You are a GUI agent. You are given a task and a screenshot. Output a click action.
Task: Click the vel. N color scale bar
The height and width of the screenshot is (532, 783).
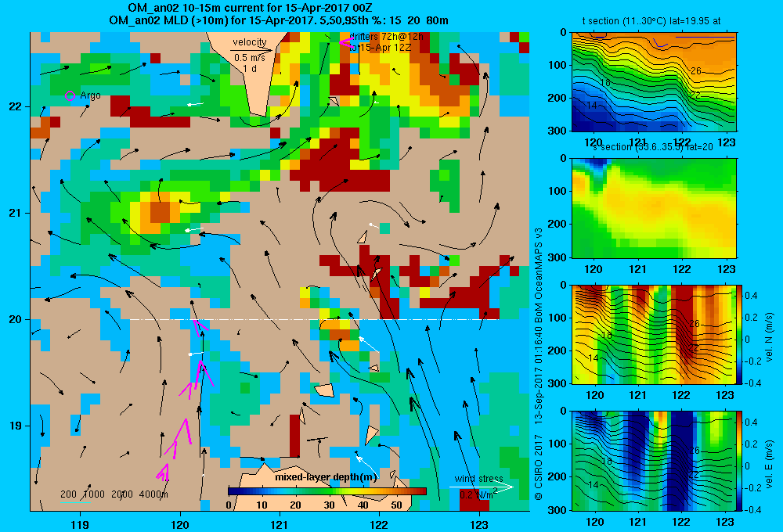[x=740, y=334]
